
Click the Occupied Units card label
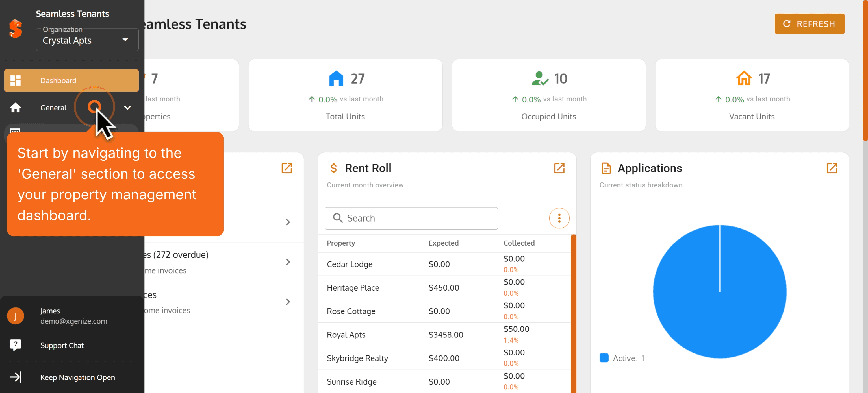click(548, 117)
